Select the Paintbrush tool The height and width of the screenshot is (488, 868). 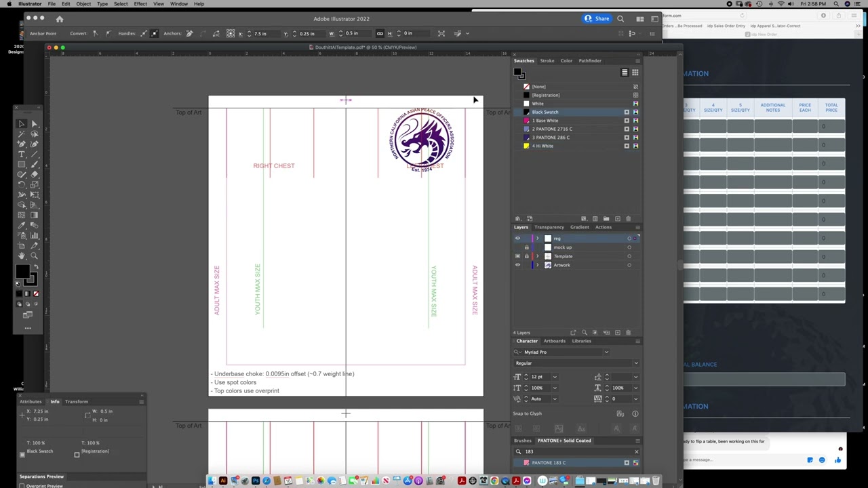tap(35, 164)
